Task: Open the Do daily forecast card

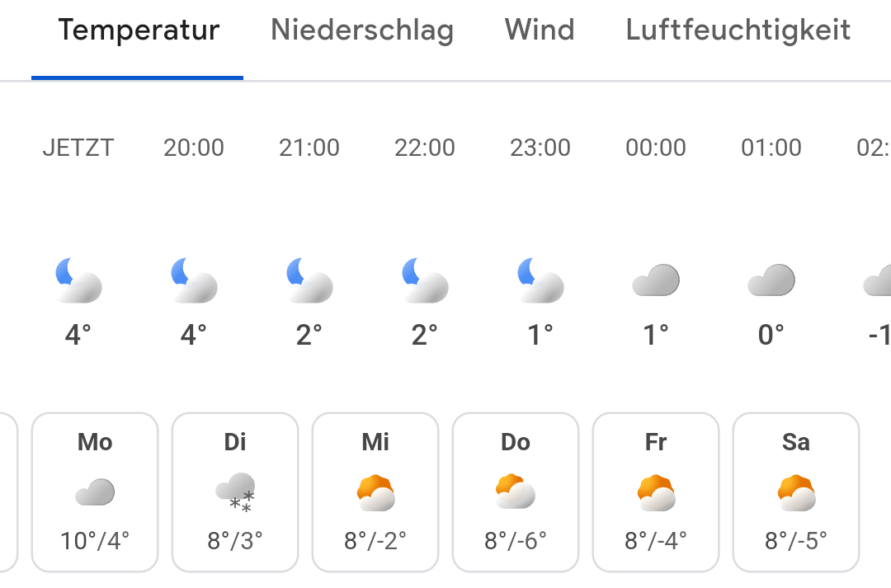Action: tap(516, 492)
